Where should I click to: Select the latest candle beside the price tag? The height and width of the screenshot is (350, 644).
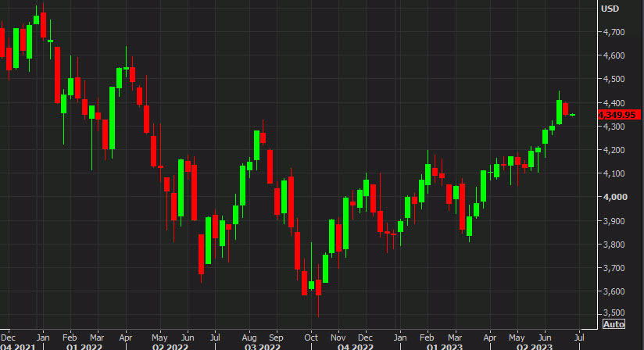573,115
